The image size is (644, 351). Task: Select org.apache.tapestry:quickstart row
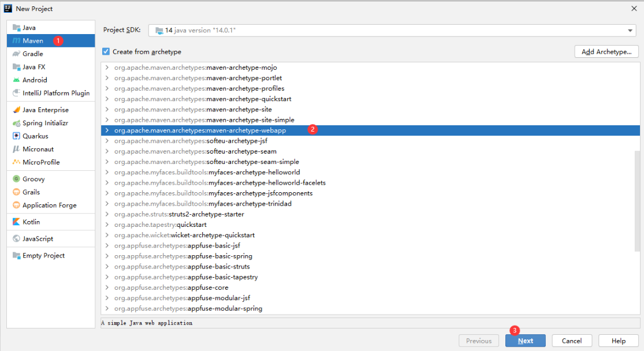coord(370,225)
